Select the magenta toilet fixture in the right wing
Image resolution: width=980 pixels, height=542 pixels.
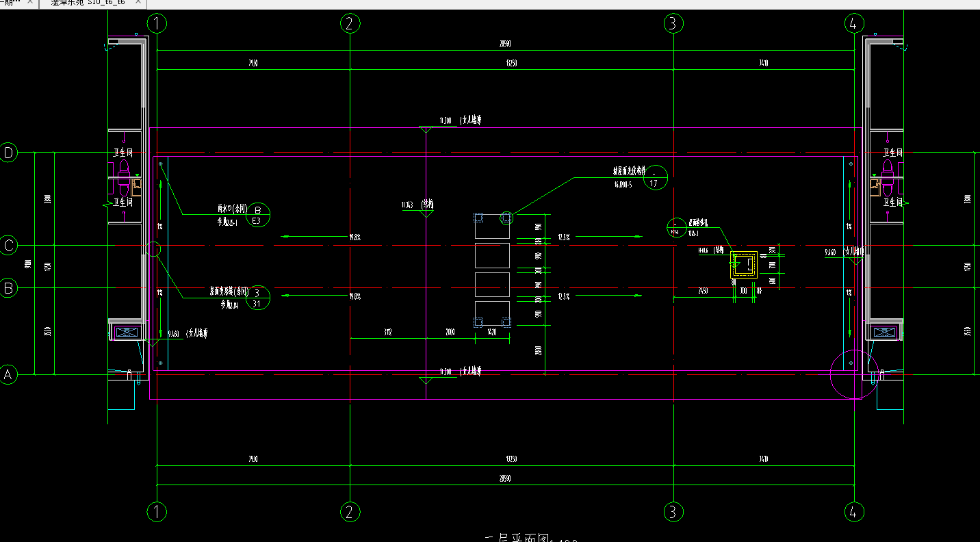click(888, 178)
